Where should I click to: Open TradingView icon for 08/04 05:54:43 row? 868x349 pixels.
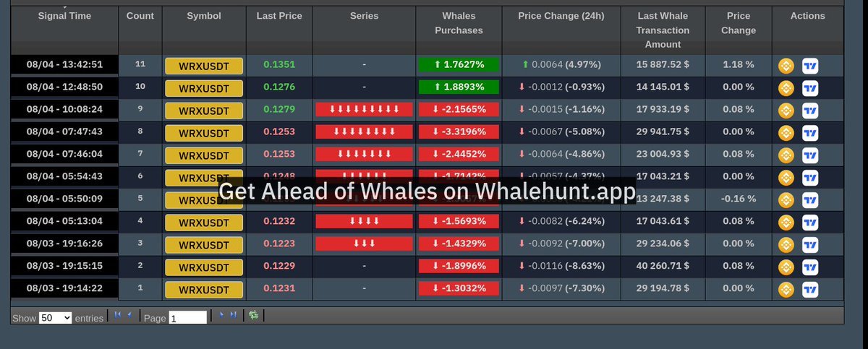(x=810, y=178)
